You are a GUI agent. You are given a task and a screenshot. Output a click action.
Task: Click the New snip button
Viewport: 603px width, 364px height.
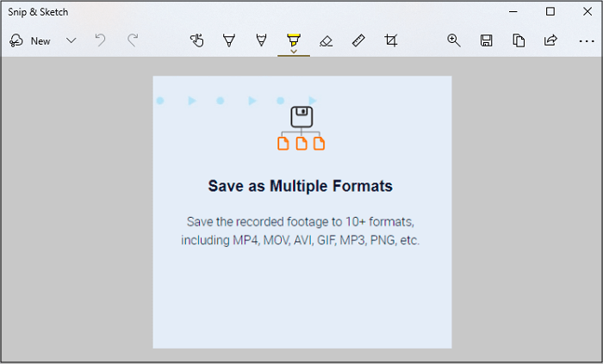coord(30,40)
